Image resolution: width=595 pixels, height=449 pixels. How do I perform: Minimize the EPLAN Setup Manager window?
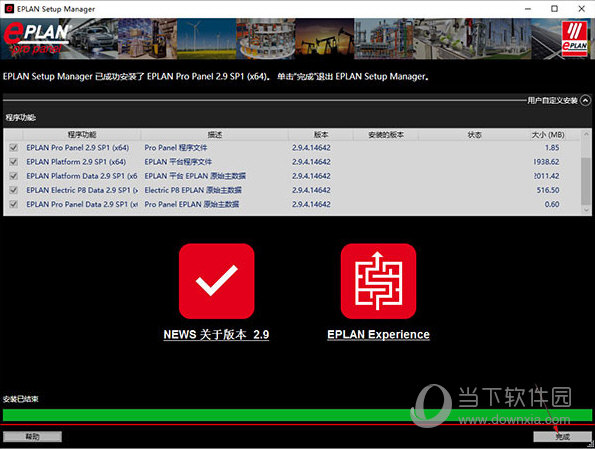(x=528, y=9)
